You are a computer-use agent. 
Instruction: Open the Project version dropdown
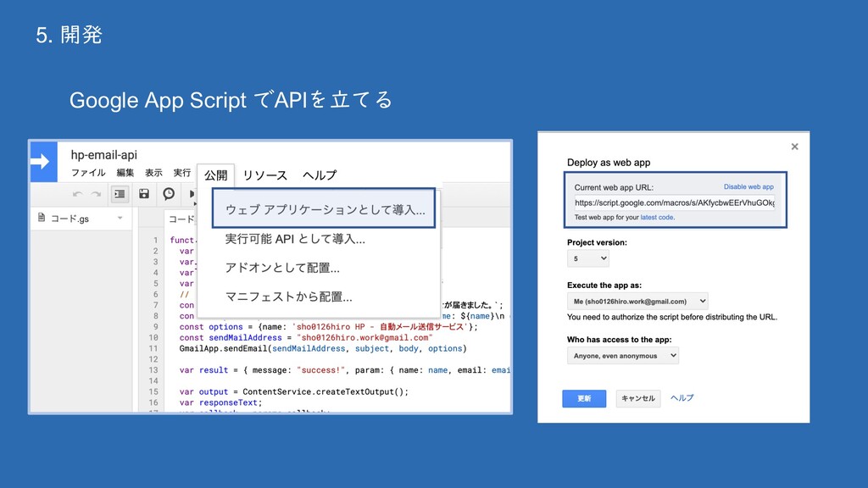click(x=588, y=258)
